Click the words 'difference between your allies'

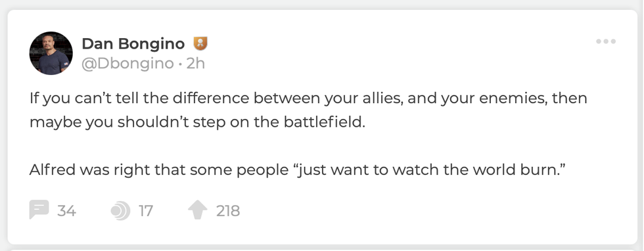pyautogui.click(x=282, y=99)
